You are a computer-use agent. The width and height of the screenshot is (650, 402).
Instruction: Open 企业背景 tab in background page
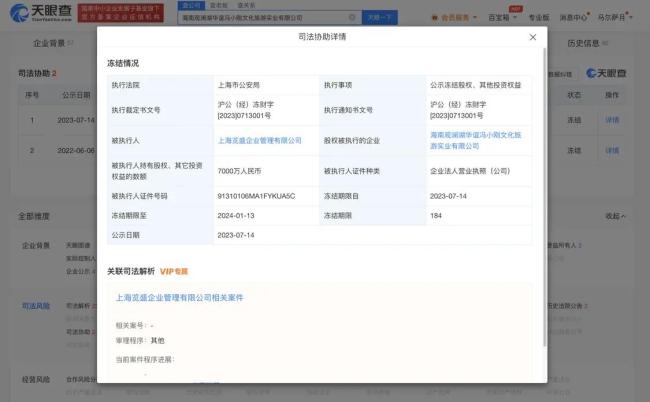point(49,44)
